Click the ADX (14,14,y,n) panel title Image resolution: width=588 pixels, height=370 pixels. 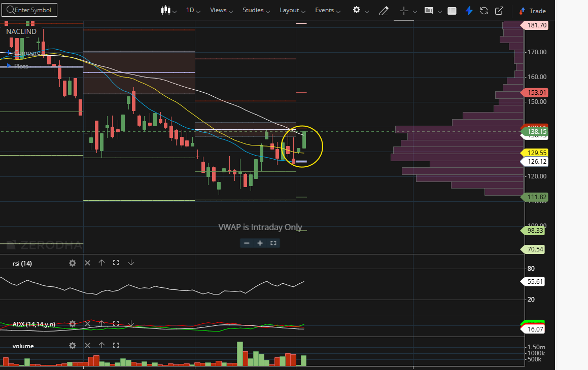(x=34, y=324)
